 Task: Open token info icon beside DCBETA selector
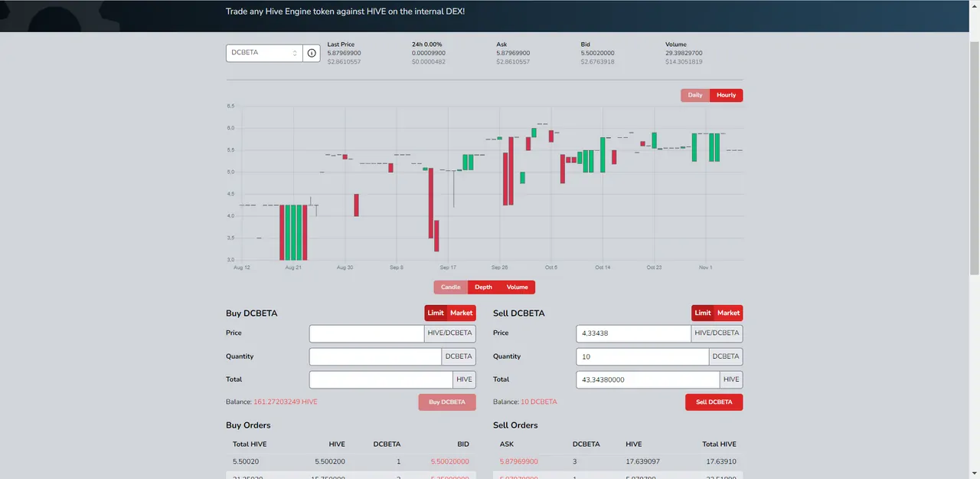[x=312, y=53]
